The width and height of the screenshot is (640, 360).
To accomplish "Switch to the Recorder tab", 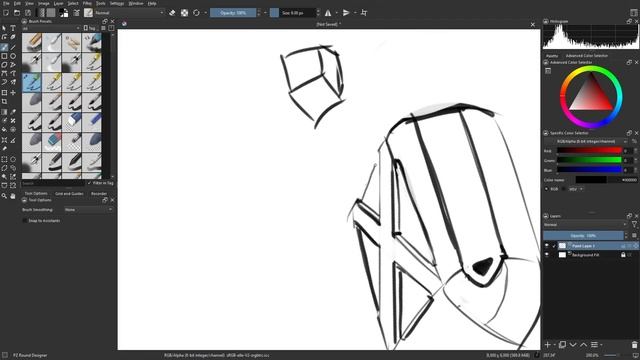I will point(99,193).
